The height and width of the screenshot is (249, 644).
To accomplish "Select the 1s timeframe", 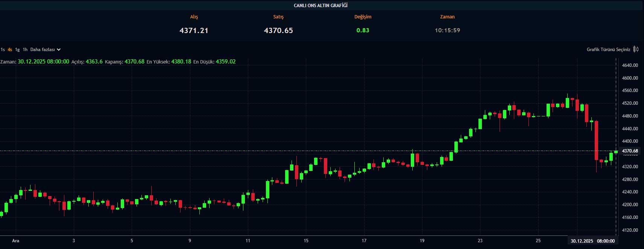I will coord(3,50).
